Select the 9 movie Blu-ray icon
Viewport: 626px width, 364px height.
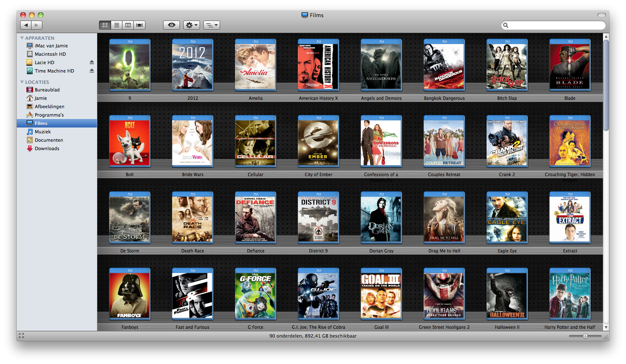click(130, 65)
